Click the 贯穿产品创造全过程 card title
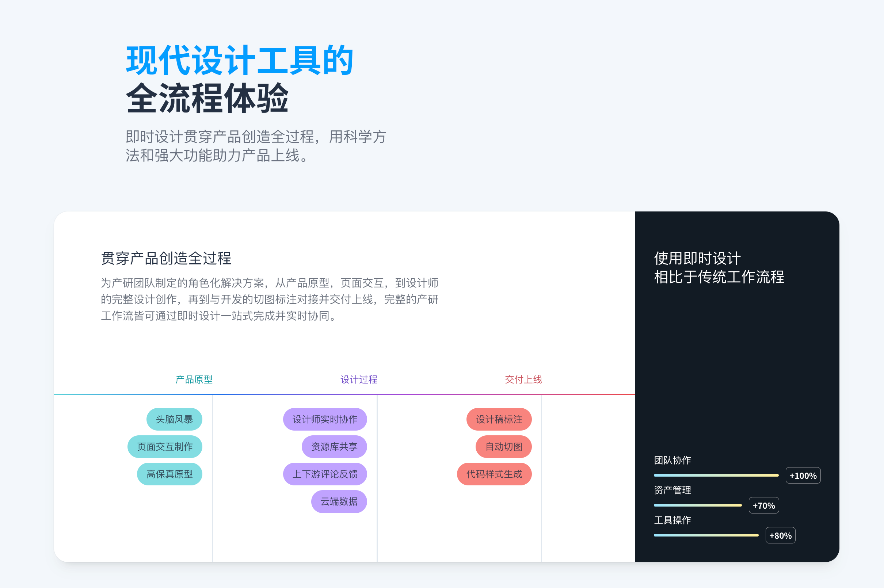884x588 pixels. [x=166, y=258]
